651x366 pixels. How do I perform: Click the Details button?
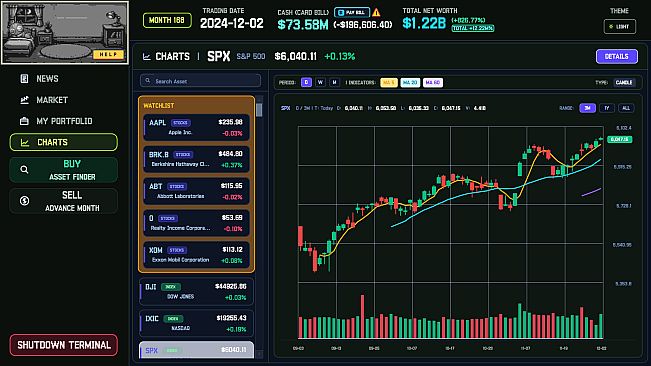coord(617,56)
